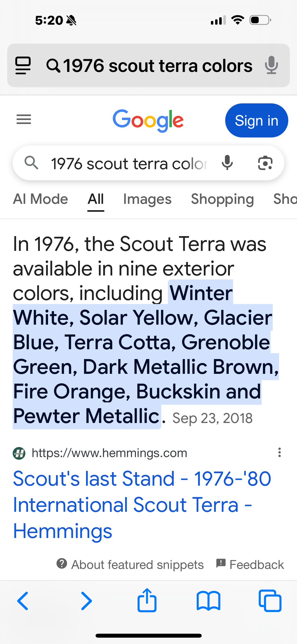297x644 pixels.
Task: Open Safari bookmarks
Action: (x=209, y=601)
